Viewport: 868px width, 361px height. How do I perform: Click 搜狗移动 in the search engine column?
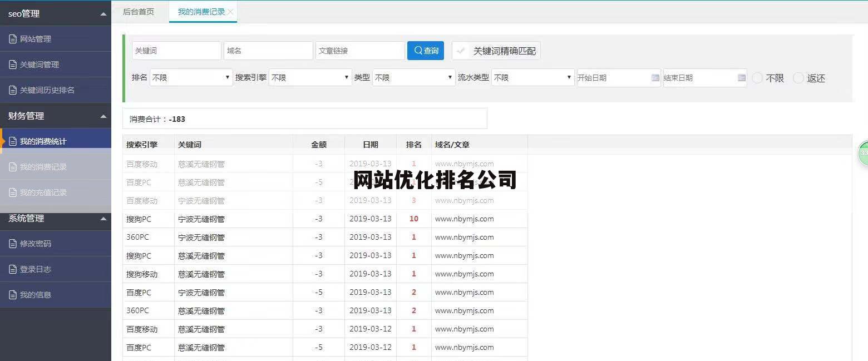(x=142, y=274)
